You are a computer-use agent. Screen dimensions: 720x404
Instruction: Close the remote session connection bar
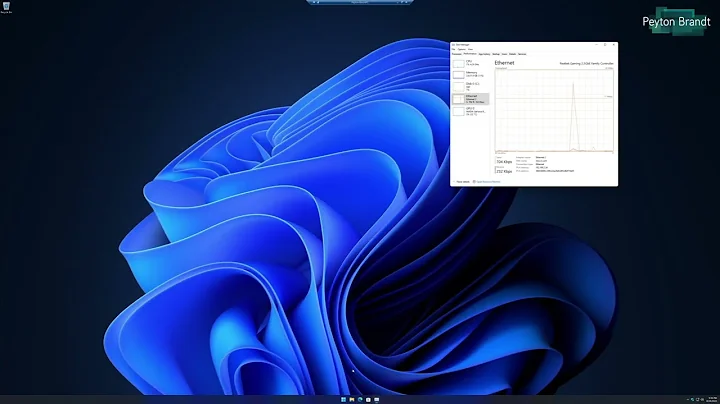pyautogui.click(x=406, y=2)
